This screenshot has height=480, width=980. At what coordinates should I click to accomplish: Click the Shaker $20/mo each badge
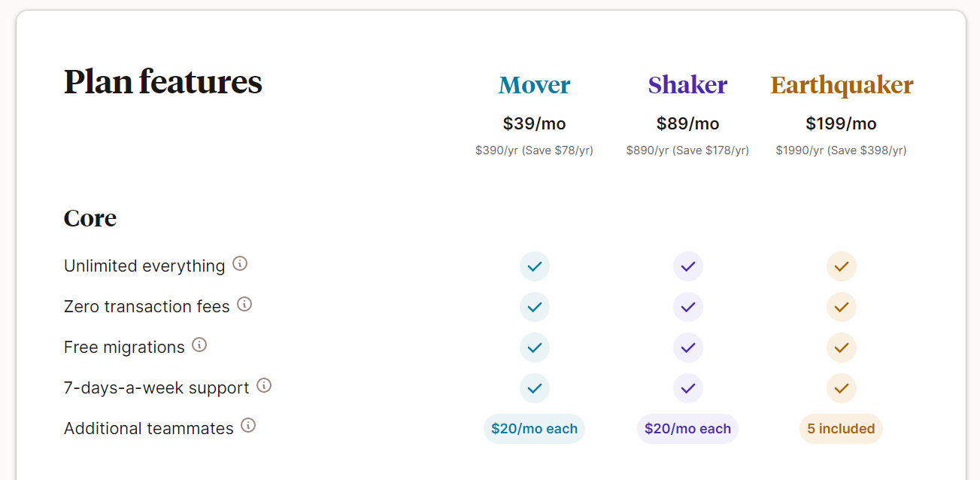pos(687,429)
